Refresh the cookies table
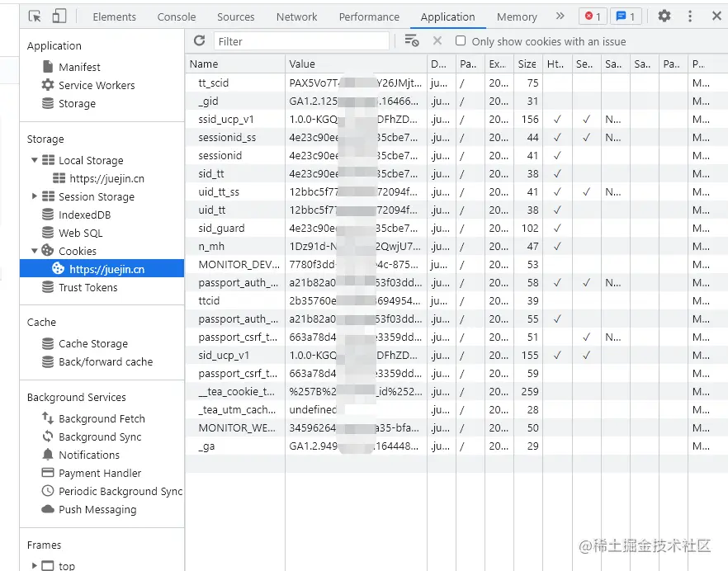This screenshot has width=728, height=571. click(200, 41)
